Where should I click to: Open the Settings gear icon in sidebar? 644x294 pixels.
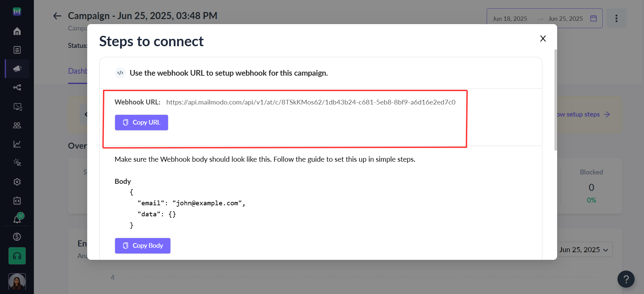[17, 182]
